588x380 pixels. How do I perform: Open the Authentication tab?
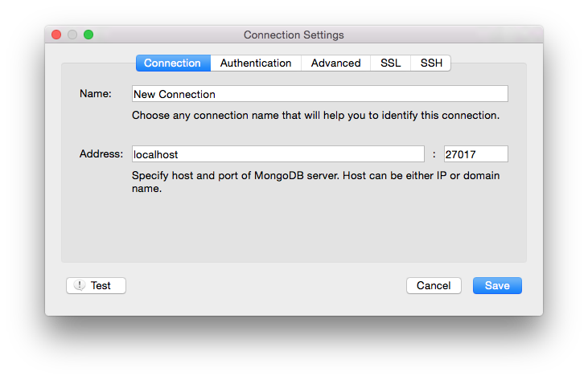pyautogui.click(x=256, y=63)
